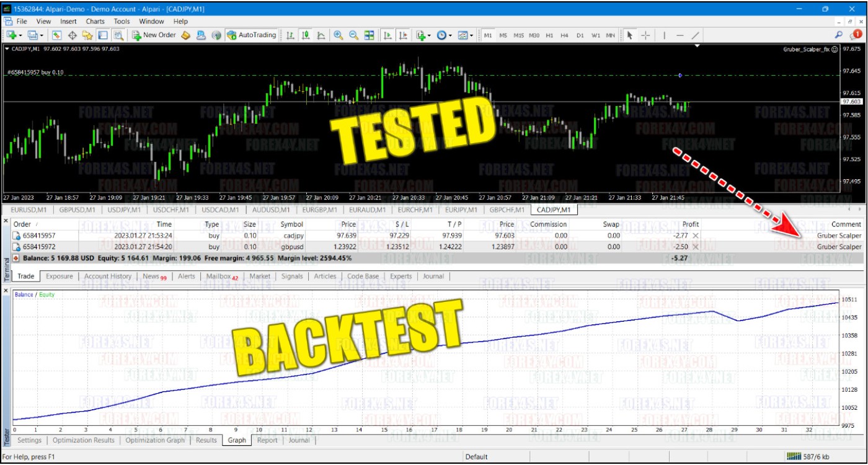Open the Charts menu
868x465 pixels.
pos(95,21)
